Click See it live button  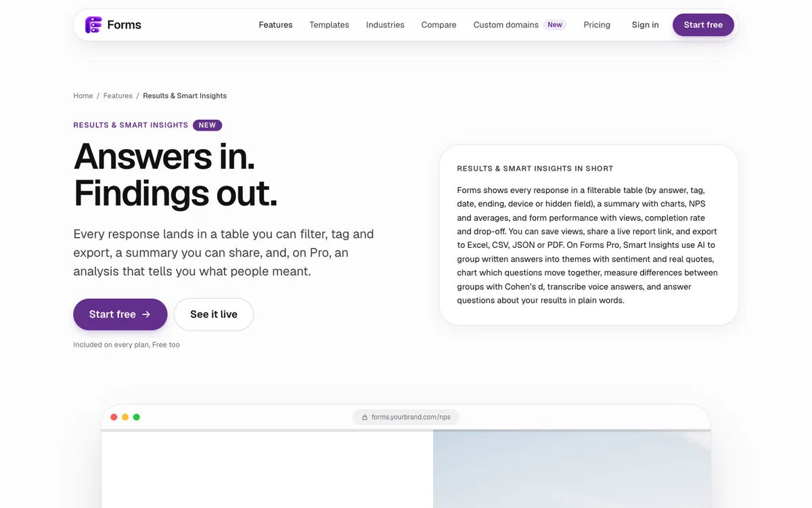(x=214, y=314)
